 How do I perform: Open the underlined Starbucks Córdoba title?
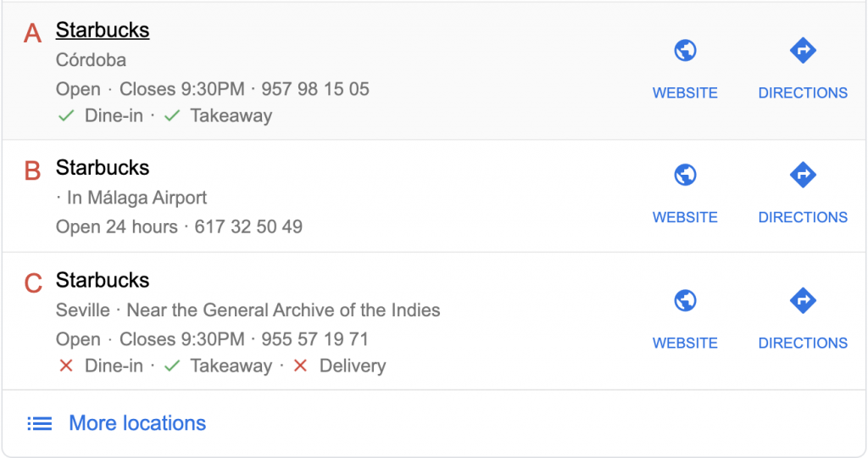click(x=103, y=31)
